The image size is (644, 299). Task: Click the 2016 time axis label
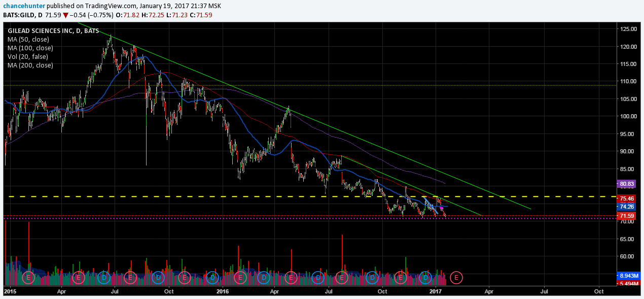[x=222, y=292]
